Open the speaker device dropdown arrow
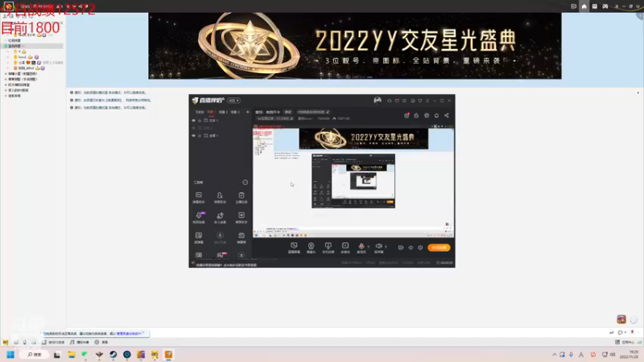Viewport: 644px width, 362px height. [386, 247]
